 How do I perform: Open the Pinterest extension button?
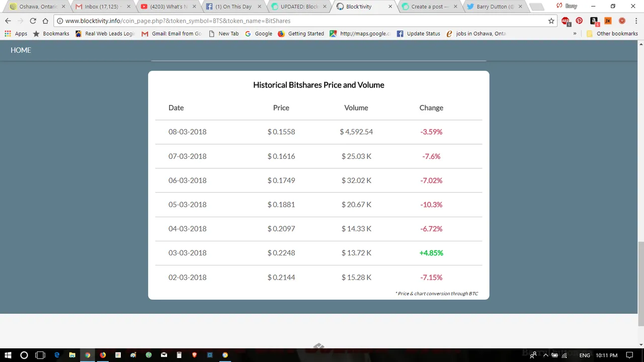pyautogui.click(x=580, y=21)
